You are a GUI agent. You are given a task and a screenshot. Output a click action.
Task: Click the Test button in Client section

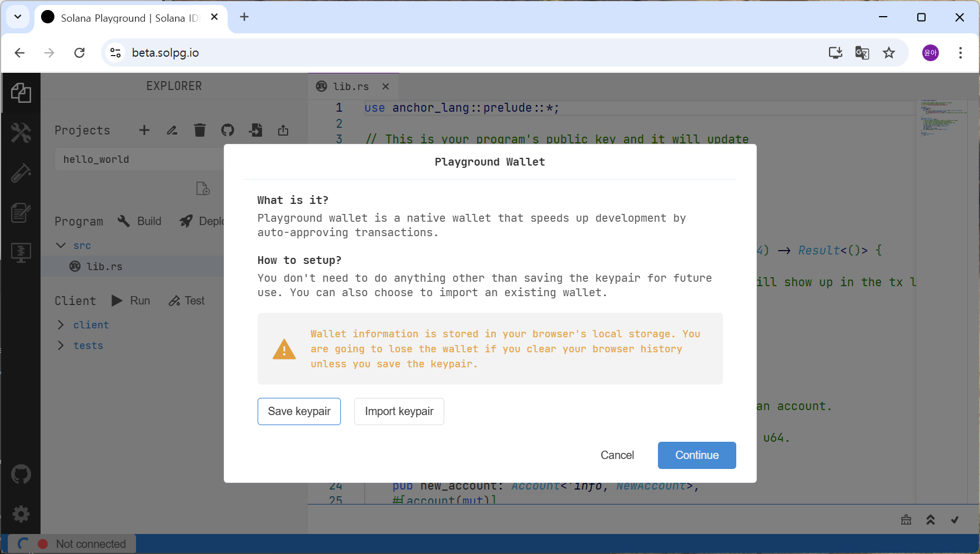(x=187, y=301)
